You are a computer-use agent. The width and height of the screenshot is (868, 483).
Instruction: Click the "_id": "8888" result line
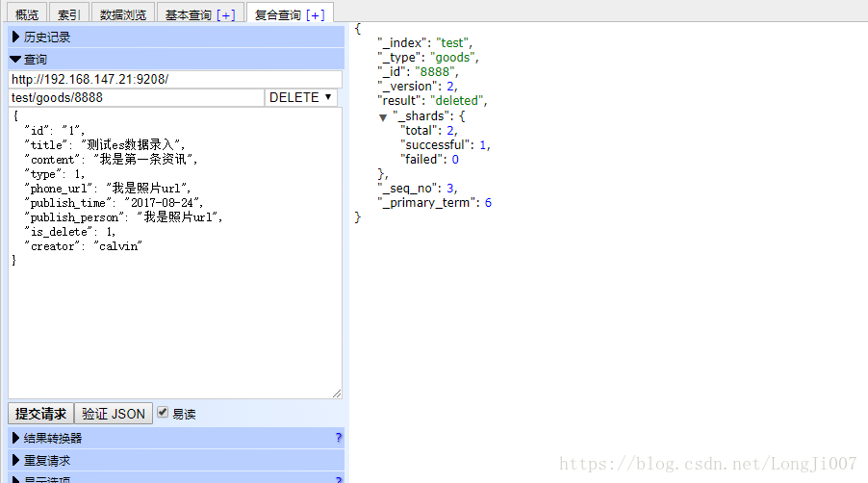(x=418, y=71)
